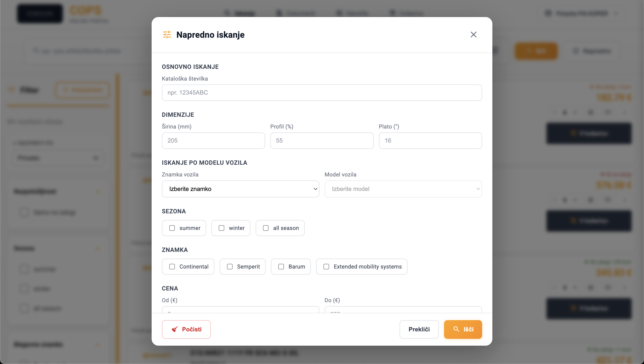The height and width of the screenshot is (364, 644).
Task: Click the DIMENZIJE section heading
Action: pos(178,115)
